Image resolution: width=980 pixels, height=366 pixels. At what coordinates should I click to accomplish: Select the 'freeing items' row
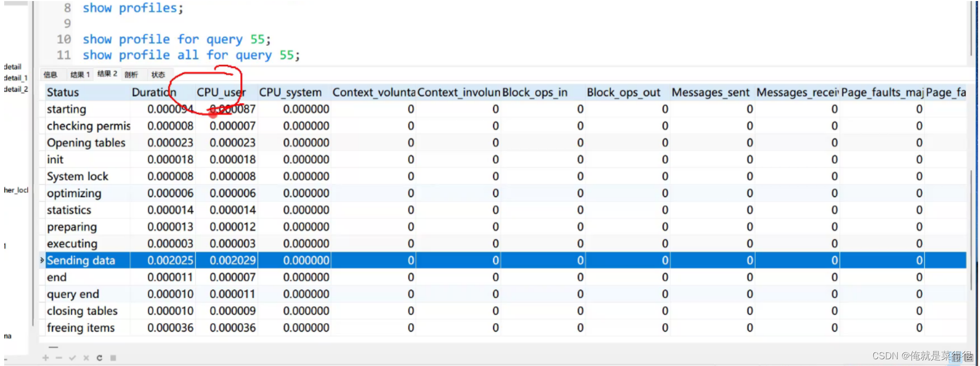pyautogui.click(x=505, y=328)
